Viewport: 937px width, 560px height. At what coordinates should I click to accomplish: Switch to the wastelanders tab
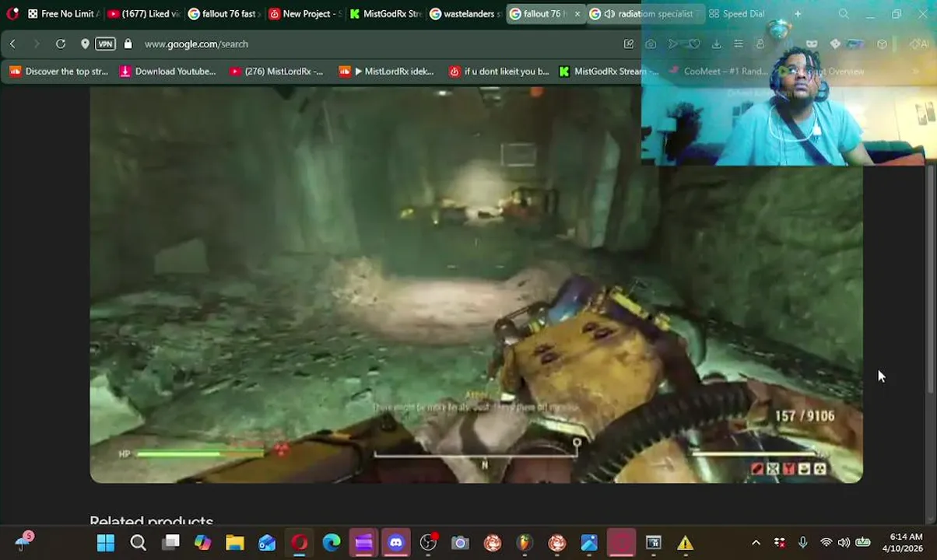click(x=465, y=13)
